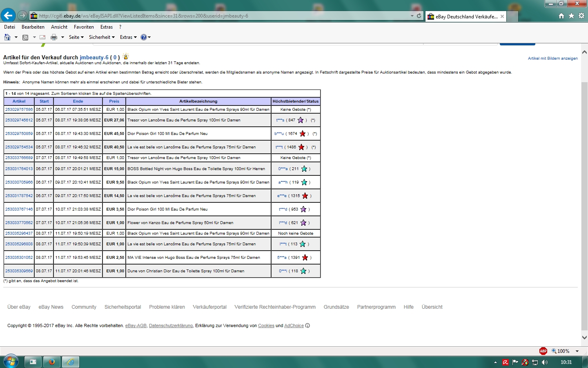Click red star beside bidder 5***a (1391)
This screenshot has width=588, height=368.
point(305,258)
